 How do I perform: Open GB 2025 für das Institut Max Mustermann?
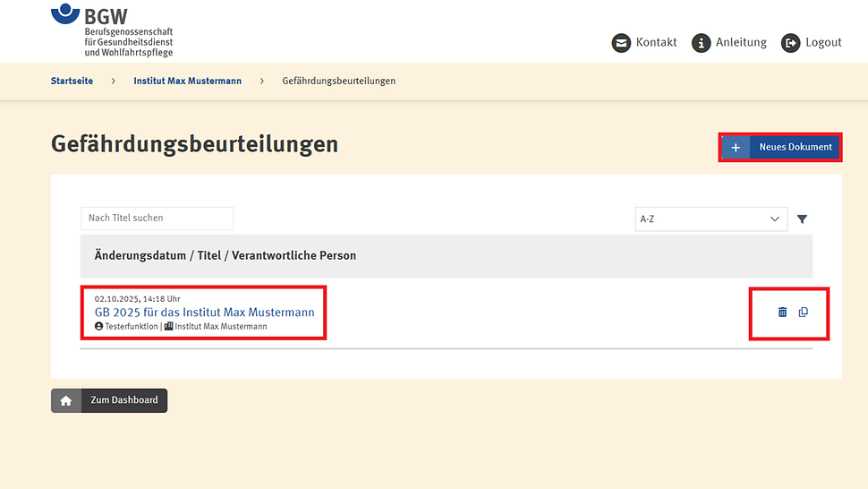(x=204, y=312)
